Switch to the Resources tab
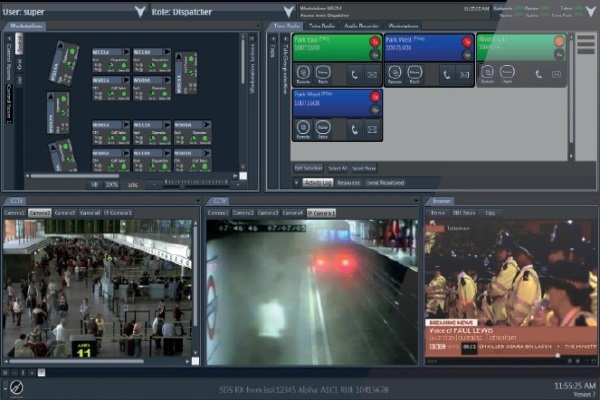 [349, 183]
